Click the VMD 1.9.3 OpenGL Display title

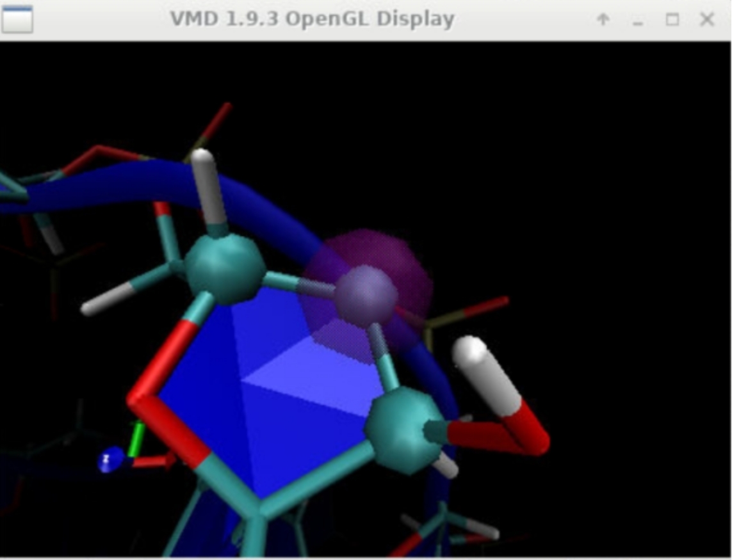(x=312, y=19)
